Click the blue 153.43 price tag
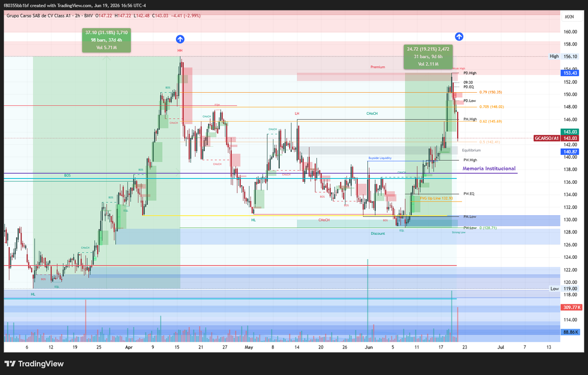 click(x=569, y=73)
